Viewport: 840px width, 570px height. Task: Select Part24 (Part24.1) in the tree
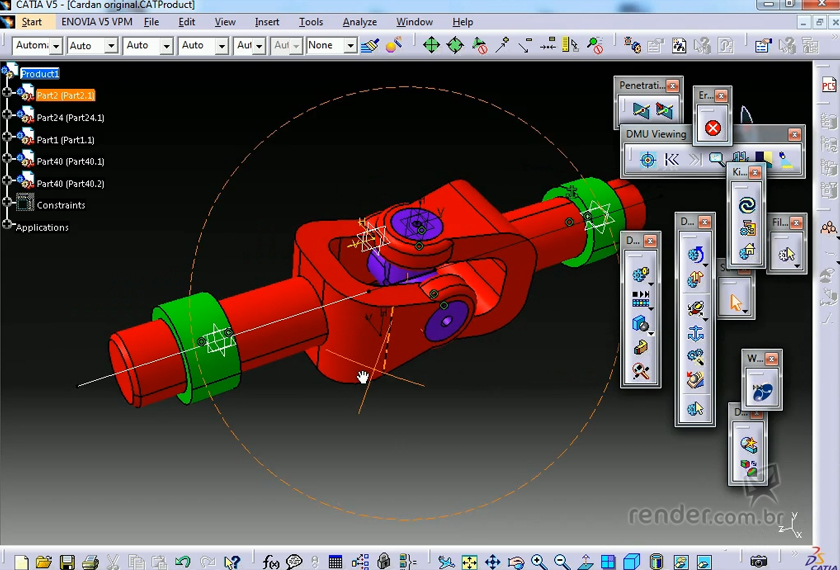click(70, 118)
